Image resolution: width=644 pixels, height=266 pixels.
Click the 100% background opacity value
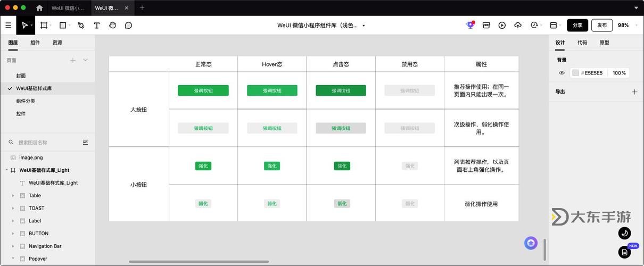pyautogui.click(x=619, y=73)
